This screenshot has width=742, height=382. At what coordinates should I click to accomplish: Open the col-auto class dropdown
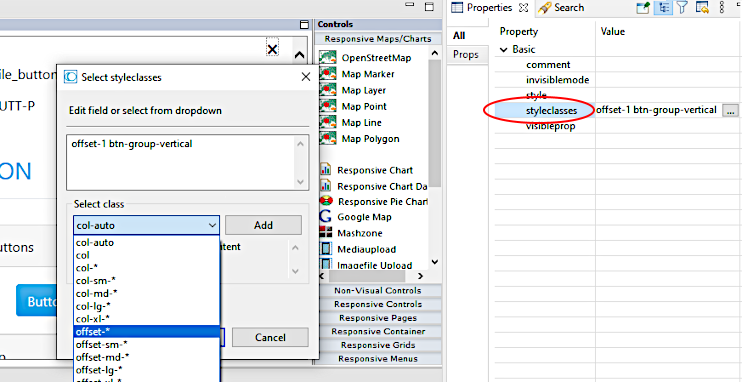pos(146,225)
